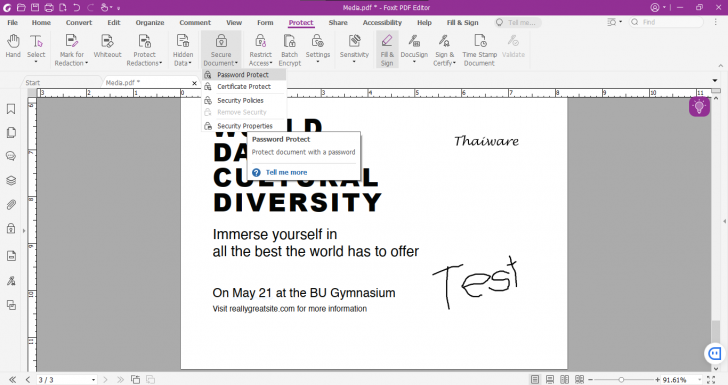The image size is (728, 385).
Task: Click the lightbulb tips icon
Action: pos(699,107)
